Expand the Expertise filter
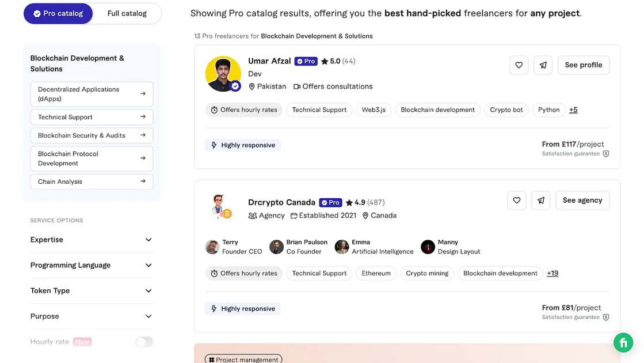 click(x=91, y=240)
